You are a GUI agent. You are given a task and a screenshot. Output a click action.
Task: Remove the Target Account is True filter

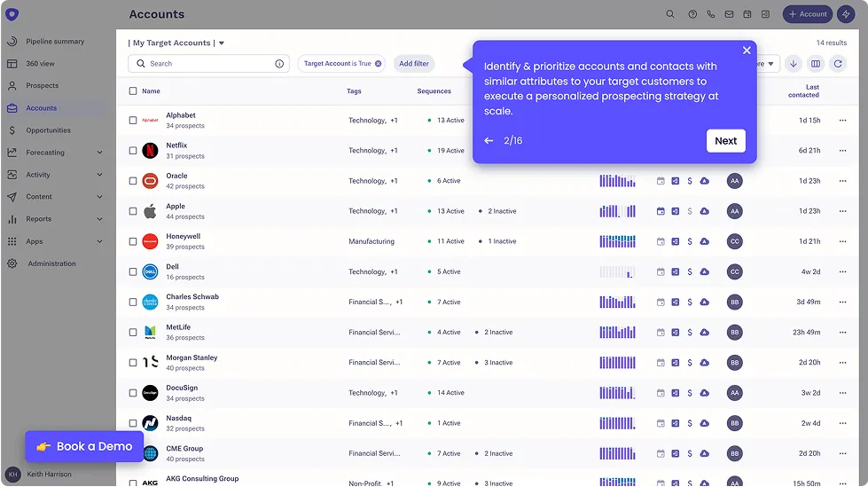378,63
